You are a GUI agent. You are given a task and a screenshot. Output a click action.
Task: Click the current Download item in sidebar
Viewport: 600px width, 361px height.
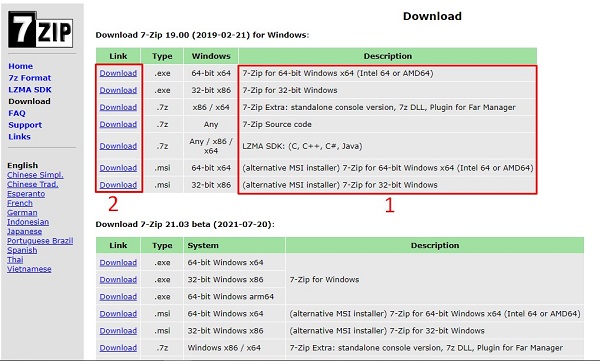tap(29, 101)
